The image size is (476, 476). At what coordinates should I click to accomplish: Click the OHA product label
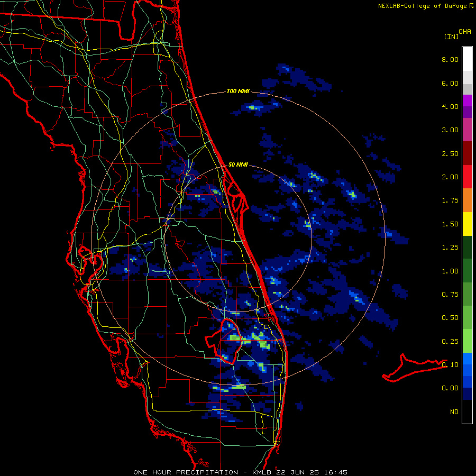point(465,32)
